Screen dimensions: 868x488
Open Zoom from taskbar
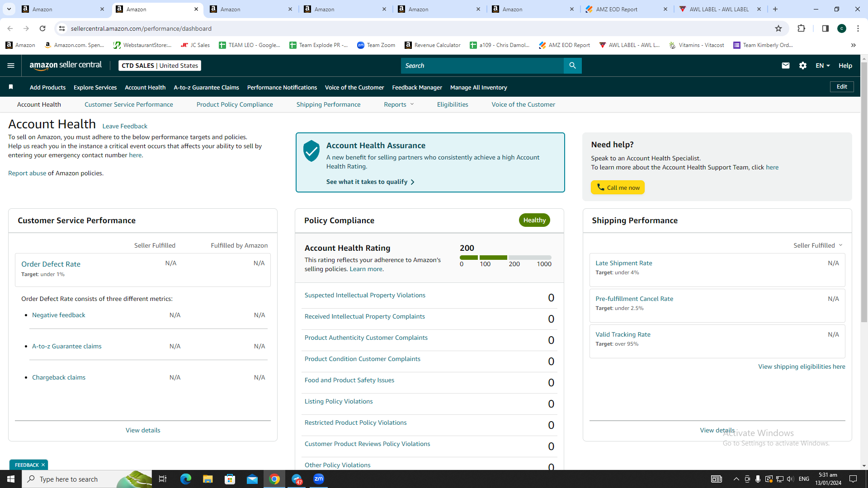319,479
